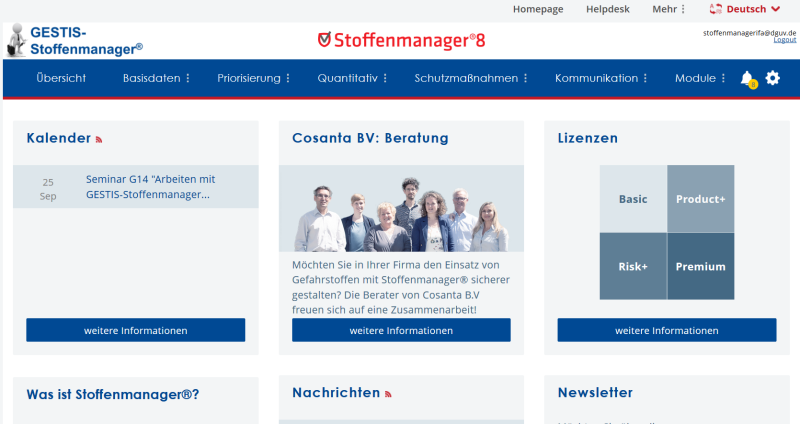
Task: Click the Nachrichten RSS feed icon
Action: point(388,394)
